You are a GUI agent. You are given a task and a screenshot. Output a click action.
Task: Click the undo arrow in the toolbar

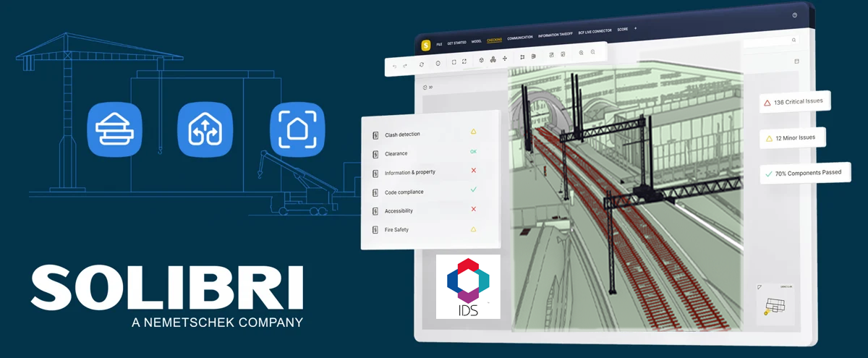click(x=394, y=67)
